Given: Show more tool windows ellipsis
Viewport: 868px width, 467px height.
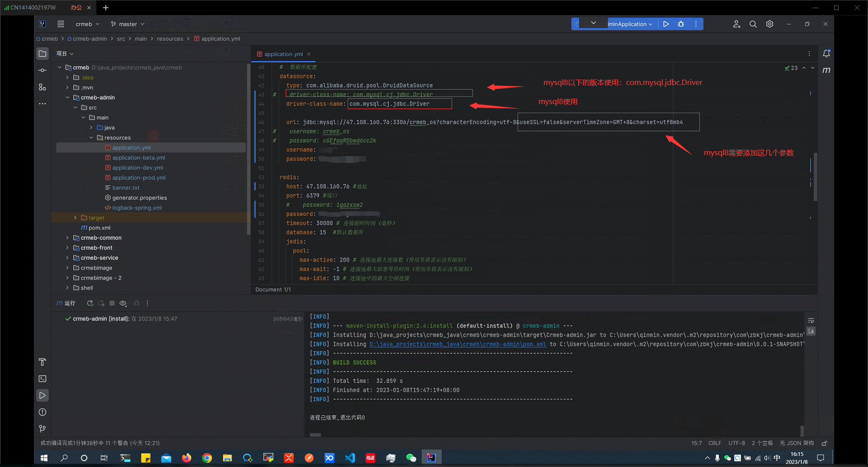Looking at the screenshot, I should click(x=42, y=104).
